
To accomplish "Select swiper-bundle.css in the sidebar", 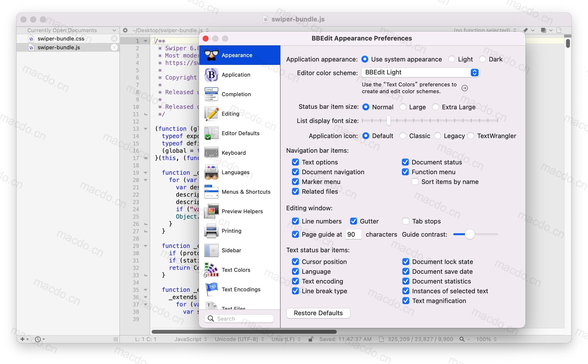I will [x=68, y=39].
